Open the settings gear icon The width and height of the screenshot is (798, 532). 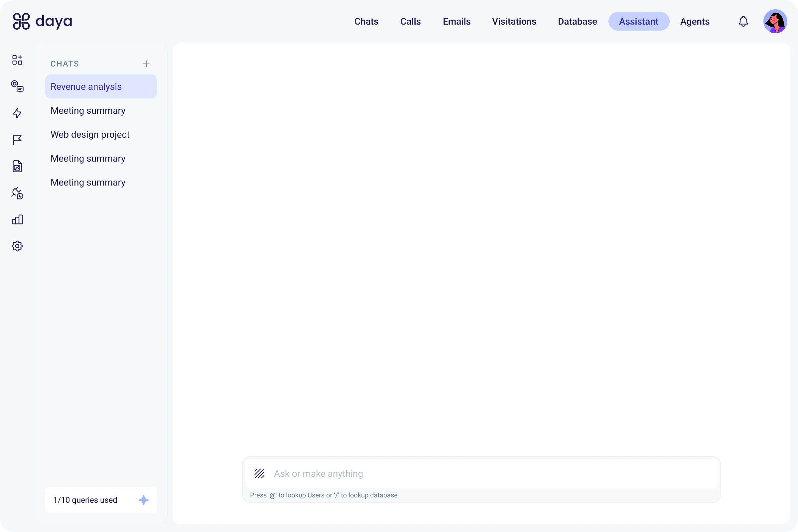[x=17, y=246]
